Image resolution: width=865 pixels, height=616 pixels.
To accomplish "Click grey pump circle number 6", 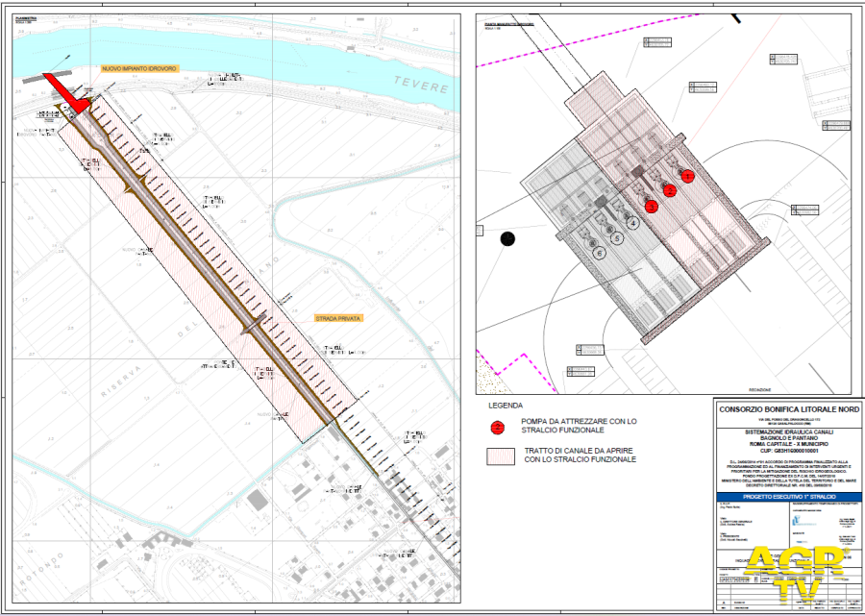I will tap(599, 253).
